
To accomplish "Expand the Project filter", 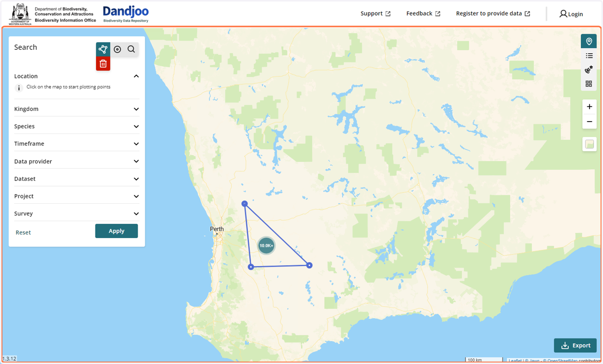I will point(76,196).
